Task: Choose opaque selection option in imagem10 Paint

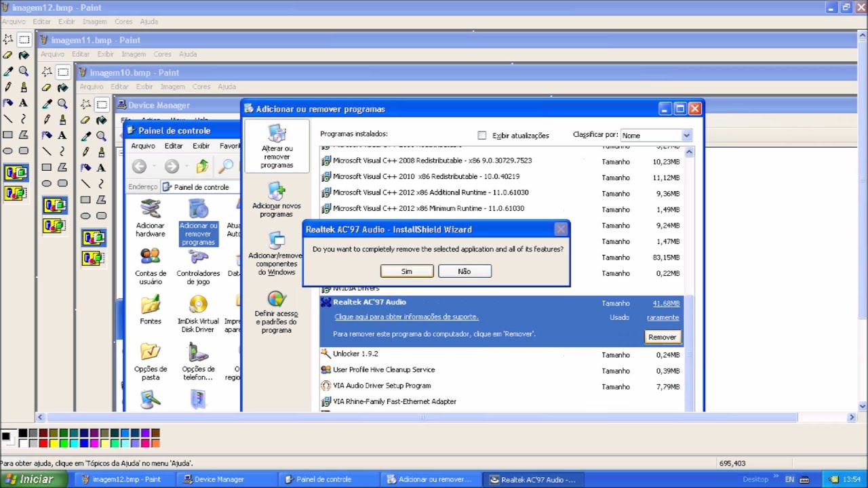Action: tap(94, 238)
